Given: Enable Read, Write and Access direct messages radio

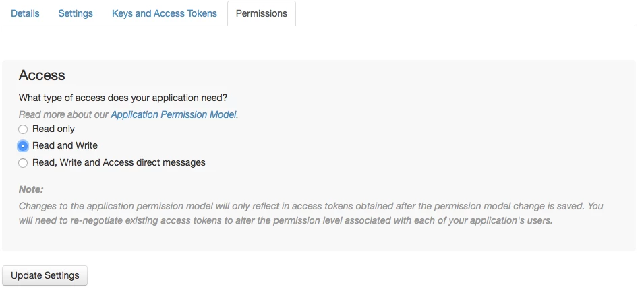Looking at the screenshot, I should pyautogui.click(x=23, y=163).
